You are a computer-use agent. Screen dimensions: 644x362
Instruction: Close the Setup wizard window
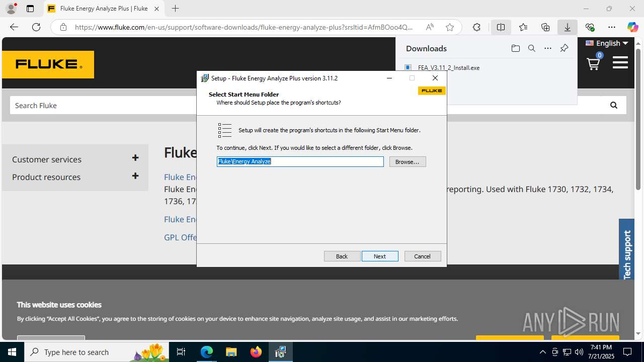tap(435, 78)
